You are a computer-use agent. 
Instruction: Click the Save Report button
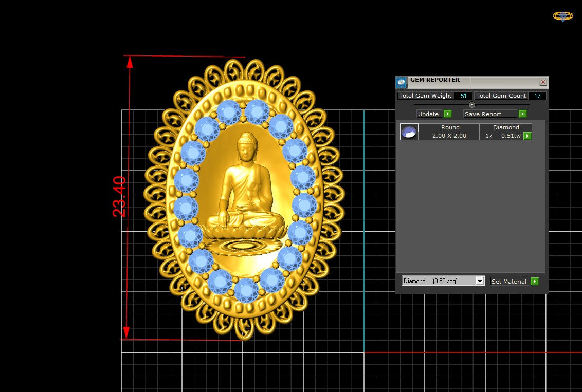[x=490, y=114]
